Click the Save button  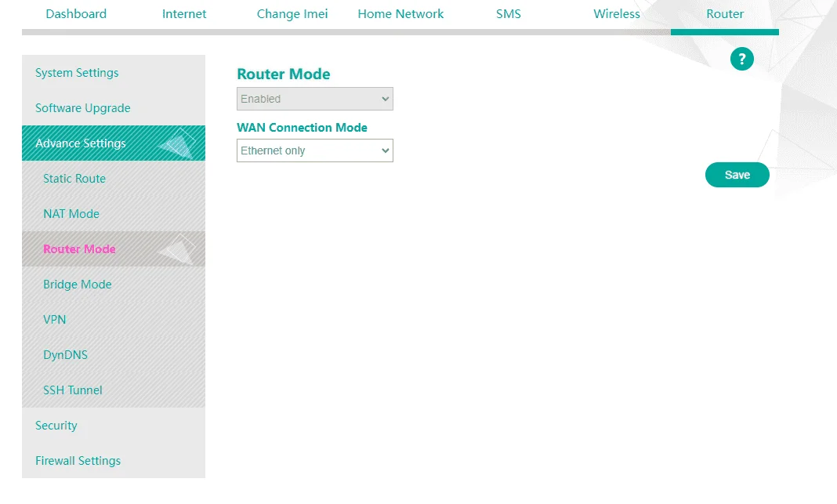pyautogui.click(x=737, y=175)
